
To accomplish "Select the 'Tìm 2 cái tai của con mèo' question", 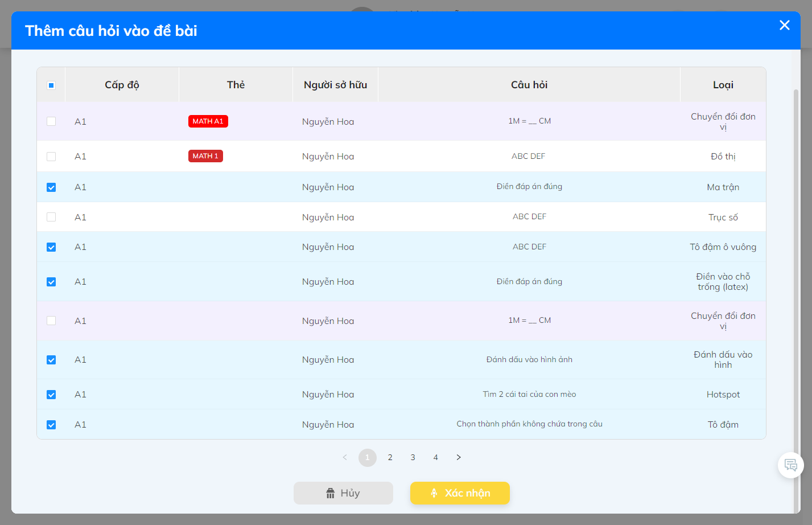I will pyautogui.click(x=529, y=394).
